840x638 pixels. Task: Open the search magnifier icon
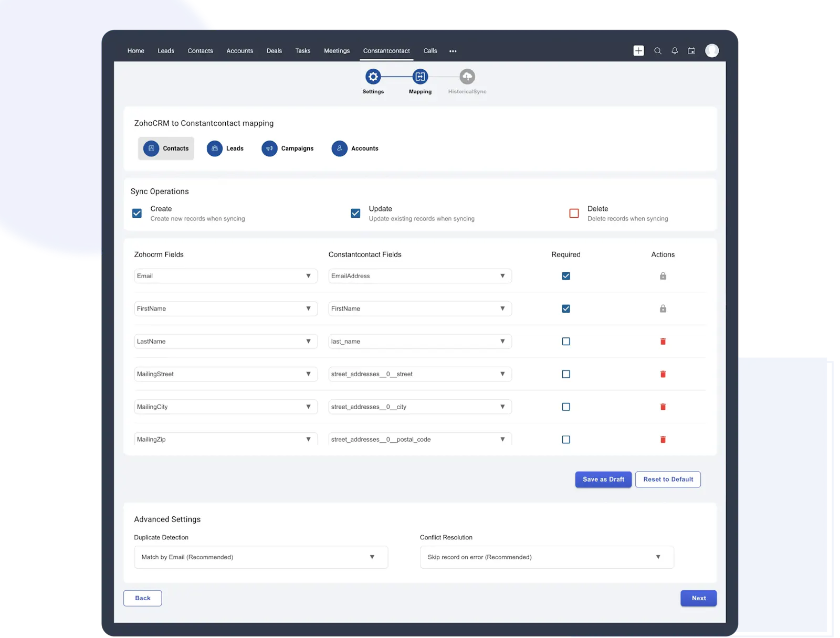pos(657,51)
